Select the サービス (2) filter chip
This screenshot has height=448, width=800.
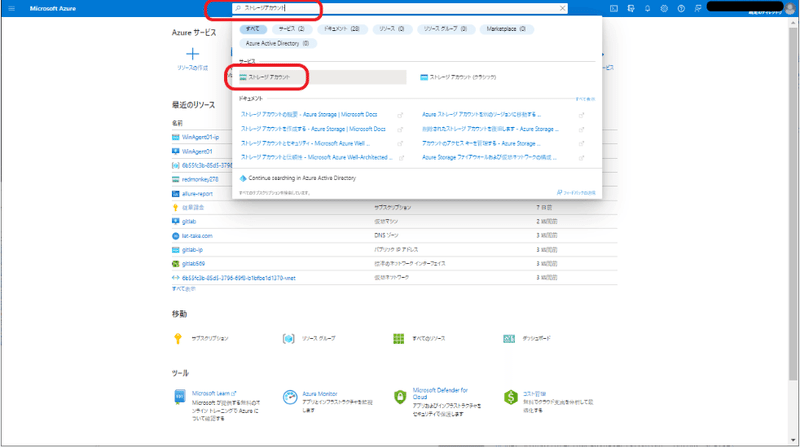[291, 29]
